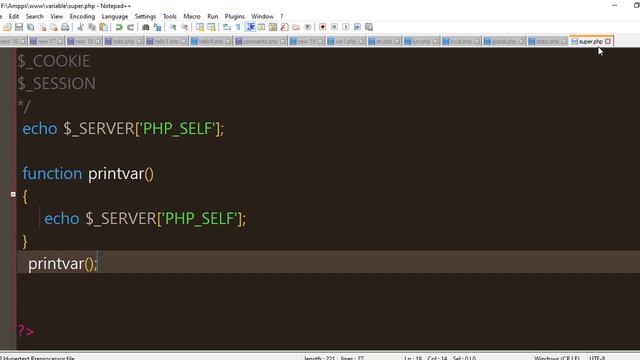Place cursor on 'printvar();' call line
Viewport: 640px width, 360px height.
(63, 264)
